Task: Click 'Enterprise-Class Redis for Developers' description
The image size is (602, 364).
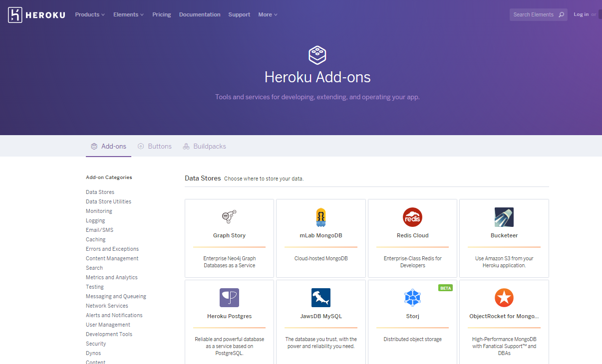Action: tap(412, 262)
